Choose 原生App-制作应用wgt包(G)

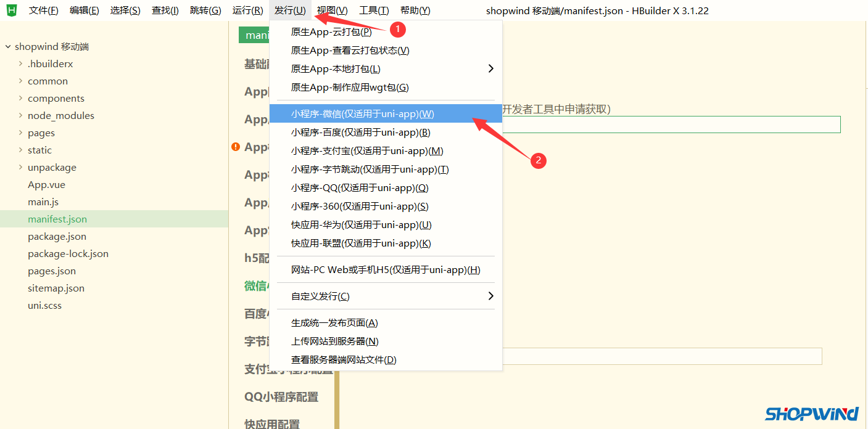tap(386, 88)
